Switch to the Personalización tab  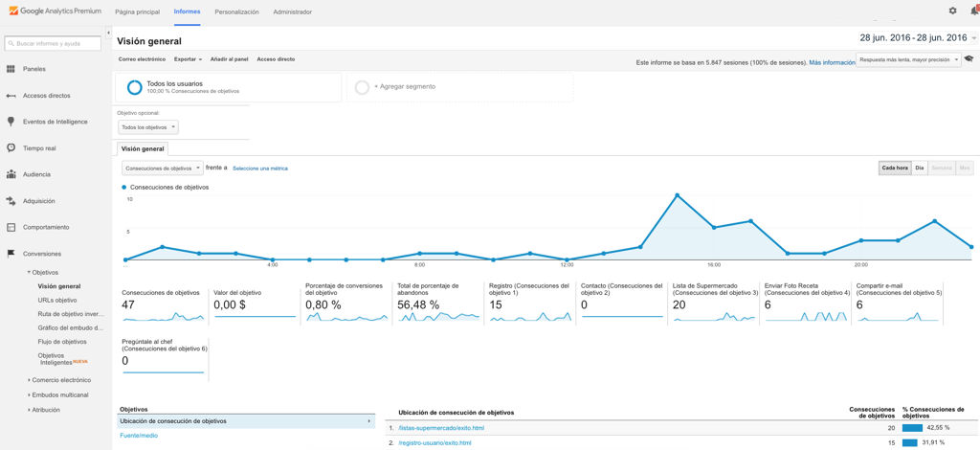click(236, 11)
